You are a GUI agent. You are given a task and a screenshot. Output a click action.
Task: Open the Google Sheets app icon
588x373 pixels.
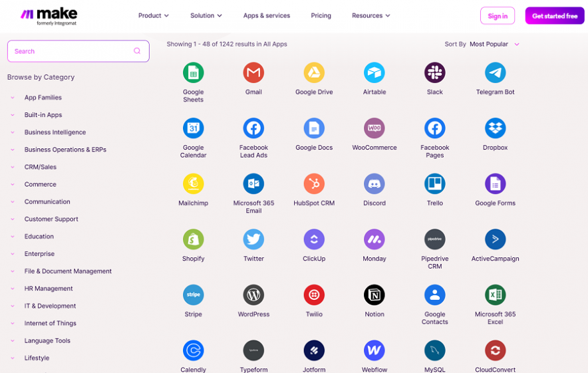point(193,72)
